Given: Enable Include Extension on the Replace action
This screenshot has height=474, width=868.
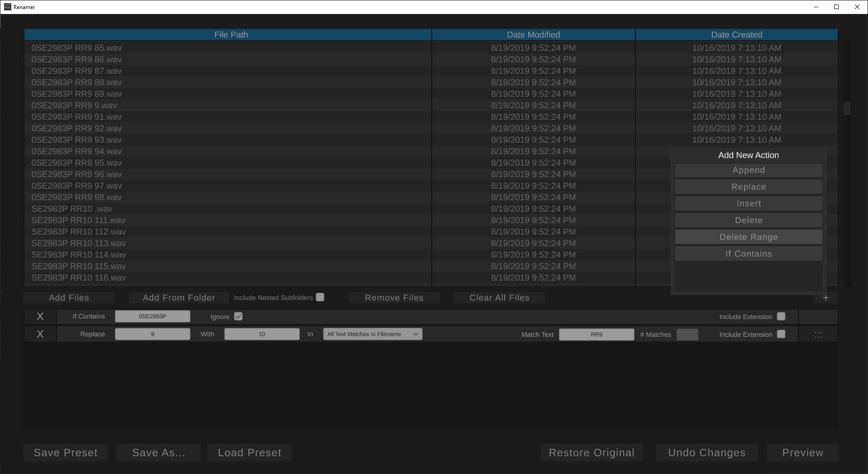Looking at the screenshot, I should [781, 333].
